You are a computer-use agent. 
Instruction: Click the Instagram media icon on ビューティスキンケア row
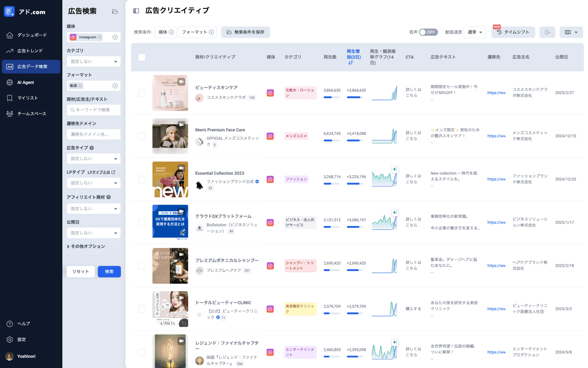pyautogui.click(x=270, y=92)
